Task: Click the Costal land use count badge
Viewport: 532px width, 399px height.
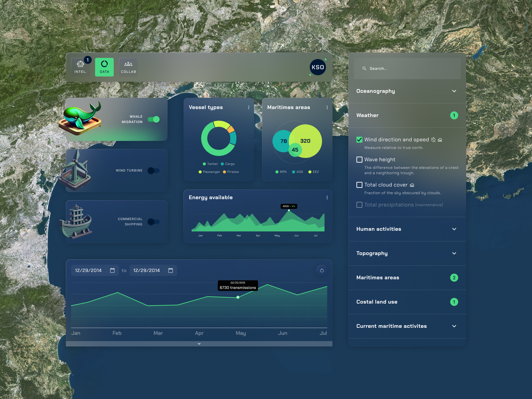Action: (x=454, y=302)
